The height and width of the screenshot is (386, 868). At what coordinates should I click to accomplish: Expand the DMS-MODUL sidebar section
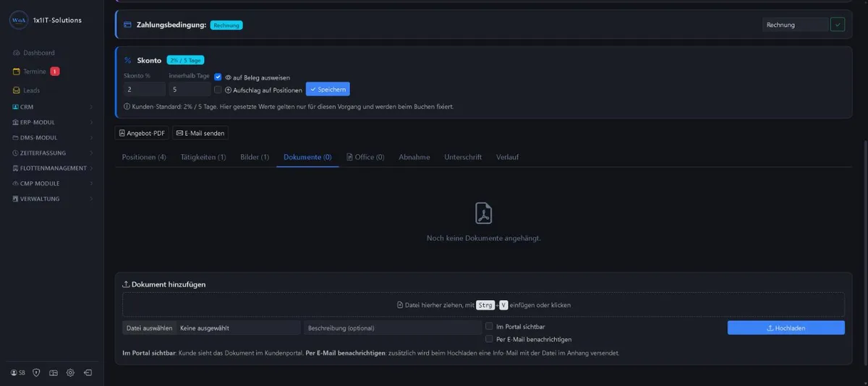(52, 137)
